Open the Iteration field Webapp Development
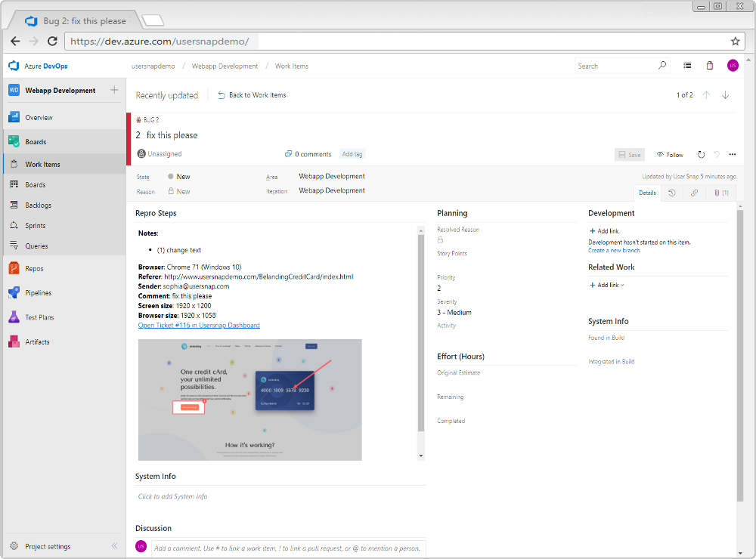756x559 pixels. (x=332, y=190)
